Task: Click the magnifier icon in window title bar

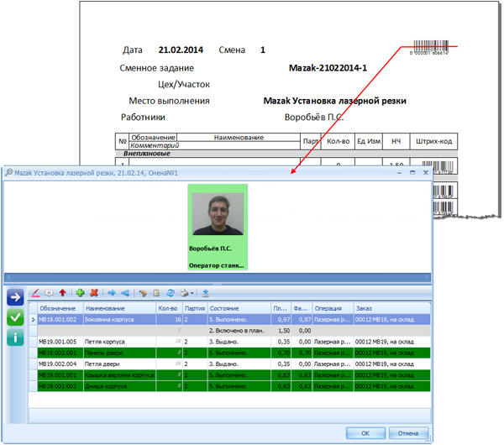Action: 8,172
